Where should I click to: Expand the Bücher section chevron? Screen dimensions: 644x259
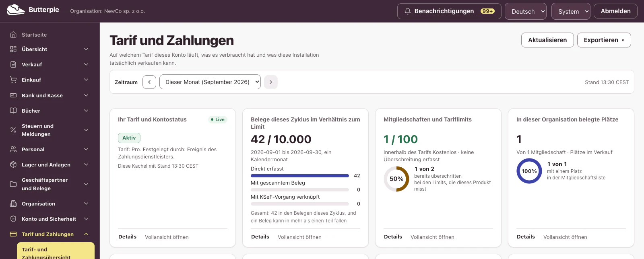tap(86, 111)
